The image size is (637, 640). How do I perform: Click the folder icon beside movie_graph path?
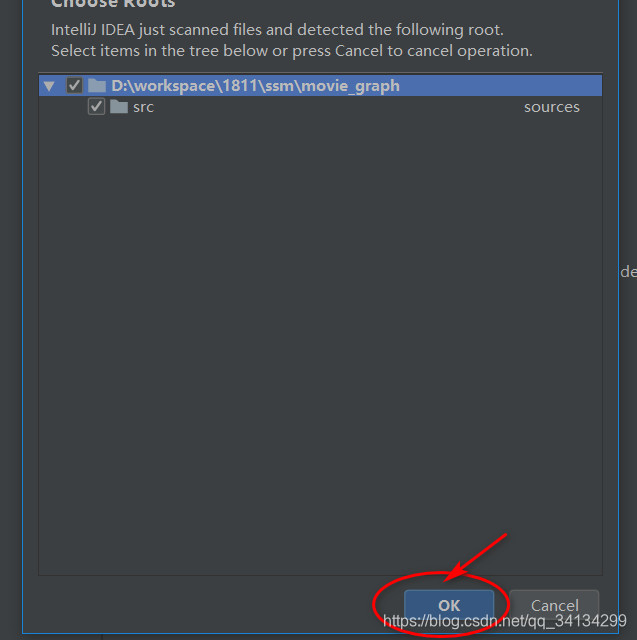coord(97,86)
